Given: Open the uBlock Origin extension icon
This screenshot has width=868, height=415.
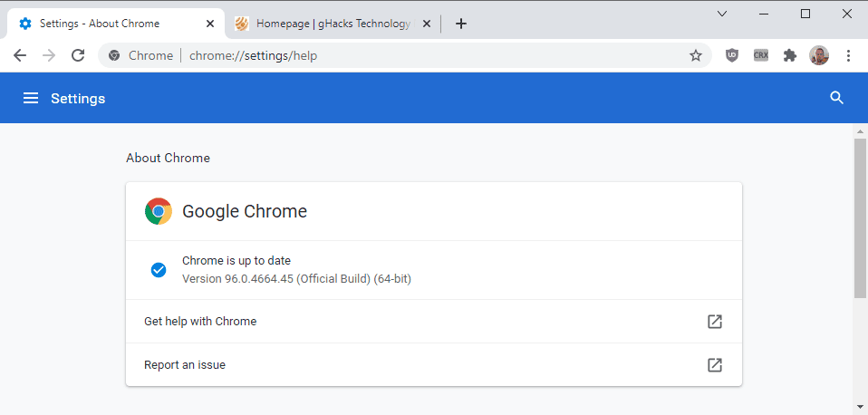Looking at the screenshot, I should [732, 55].
